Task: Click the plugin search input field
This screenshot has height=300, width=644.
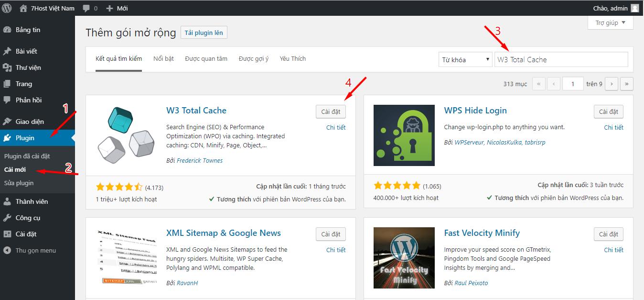Action: click(x=561, y=60)
